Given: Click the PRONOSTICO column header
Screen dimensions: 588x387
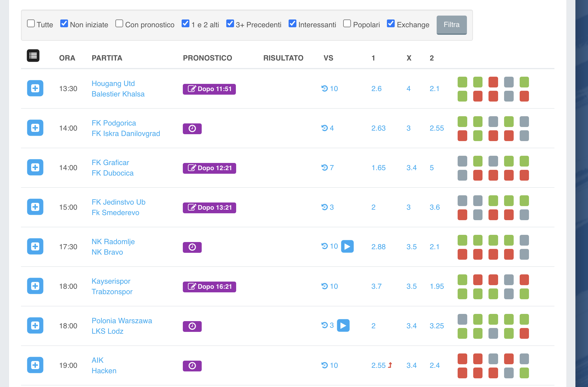Looking at the screenshot, I should pyautogui.click(x=207, y=58).
